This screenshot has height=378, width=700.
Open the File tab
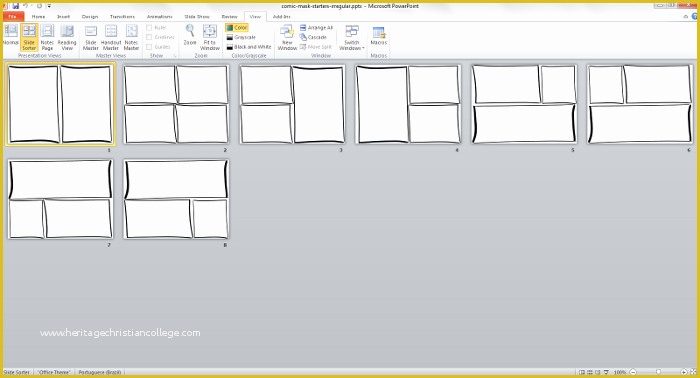(13, 17)
